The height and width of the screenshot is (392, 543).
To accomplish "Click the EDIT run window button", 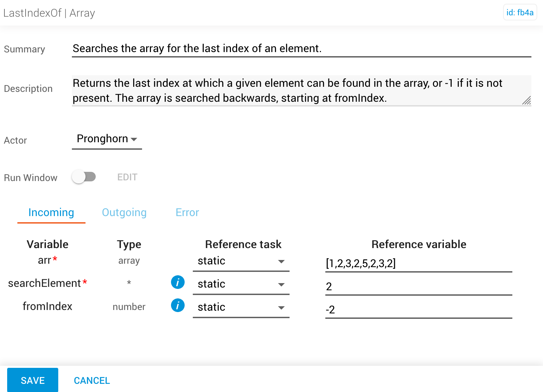I will [127, 177].
